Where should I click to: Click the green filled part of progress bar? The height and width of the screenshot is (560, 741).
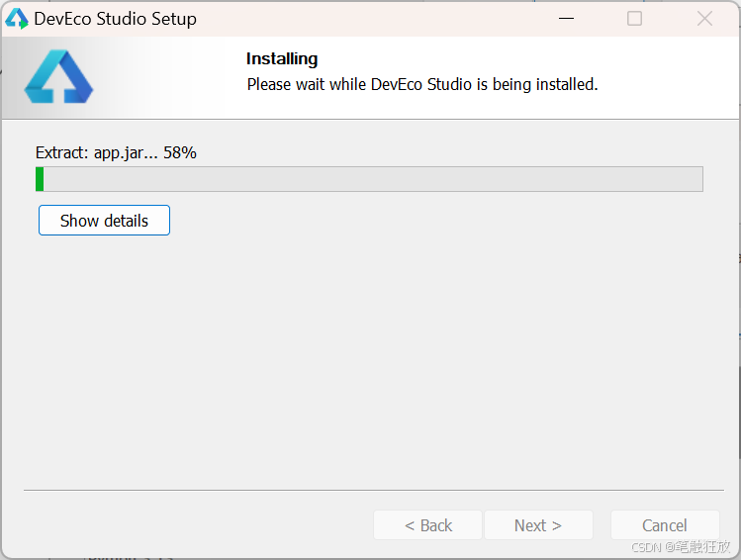pyautogui.click(x=40, y=179)
